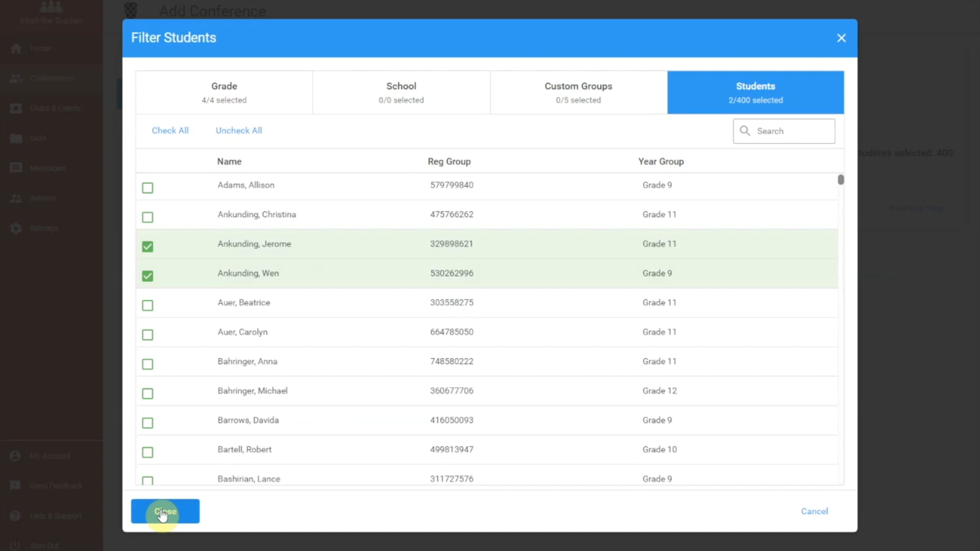Switch to the Grade tab
Screen dimensions: 980x551
[224, 93]
